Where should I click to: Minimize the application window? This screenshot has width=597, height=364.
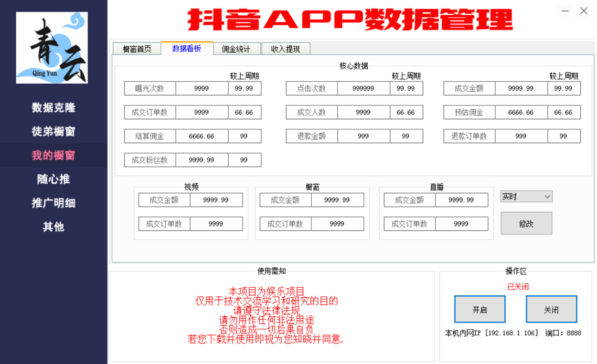click(565, 11)
